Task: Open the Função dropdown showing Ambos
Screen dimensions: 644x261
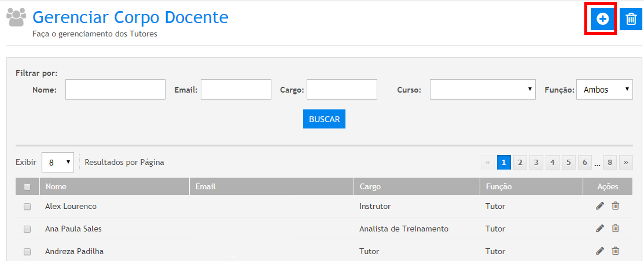Action: (604, 90)
